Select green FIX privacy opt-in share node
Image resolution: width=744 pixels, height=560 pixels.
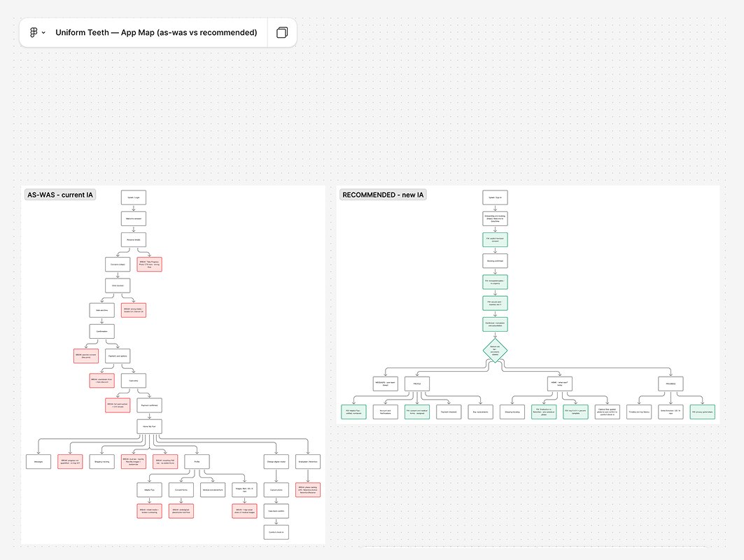702,412
